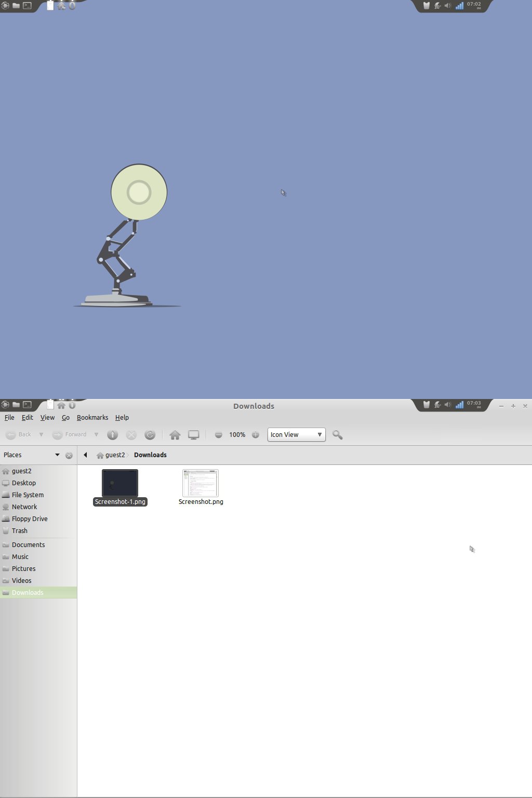Open the main menu icon left of the Downloads title
532x798 pixels.
(x=5, y=405)
